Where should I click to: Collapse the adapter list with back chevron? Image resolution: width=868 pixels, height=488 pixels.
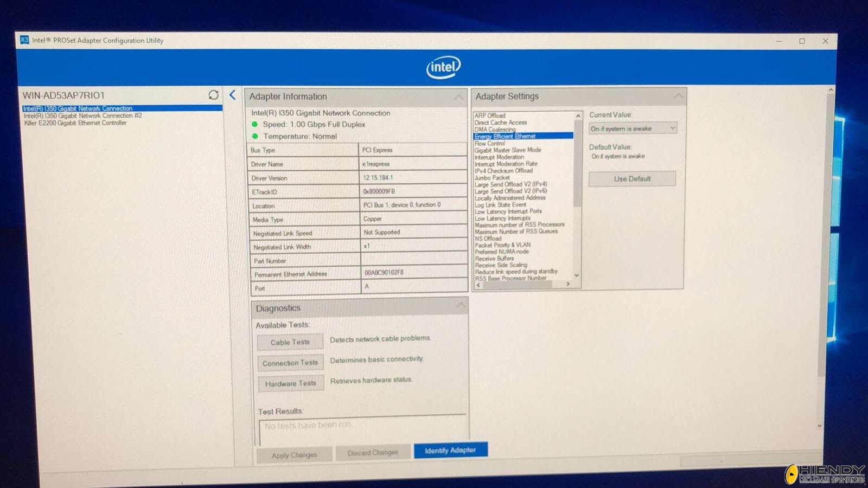click(x=232, y=95)
